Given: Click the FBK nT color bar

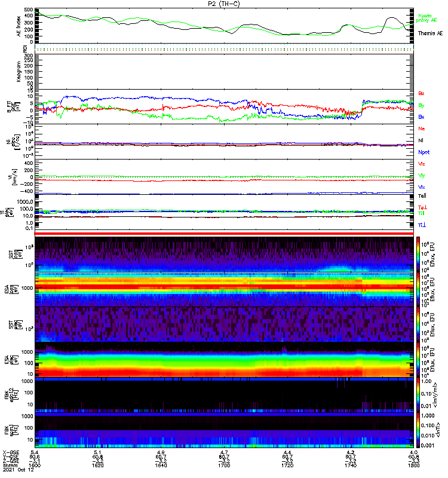Looking at the screenshot, I should [x=418, y=430].
